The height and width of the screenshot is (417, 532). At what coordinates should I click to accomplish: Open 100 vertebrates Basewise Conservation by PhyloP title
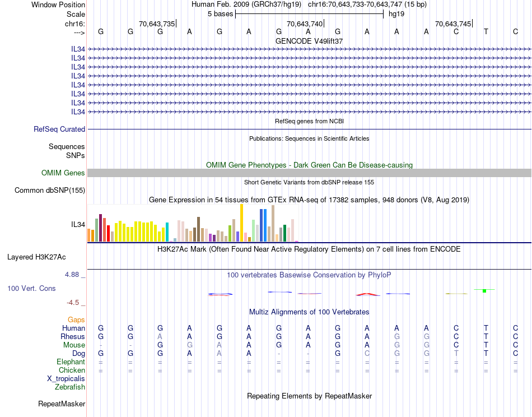(309, 275)
